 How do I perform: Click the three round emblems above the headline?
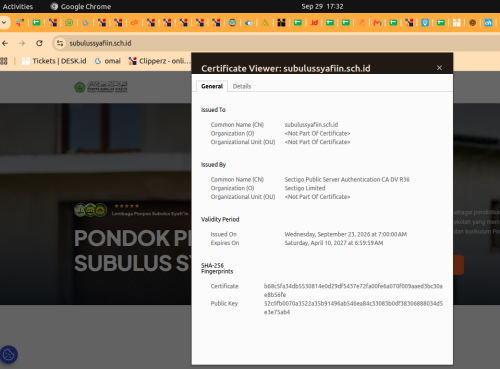[x=90, y=210]
